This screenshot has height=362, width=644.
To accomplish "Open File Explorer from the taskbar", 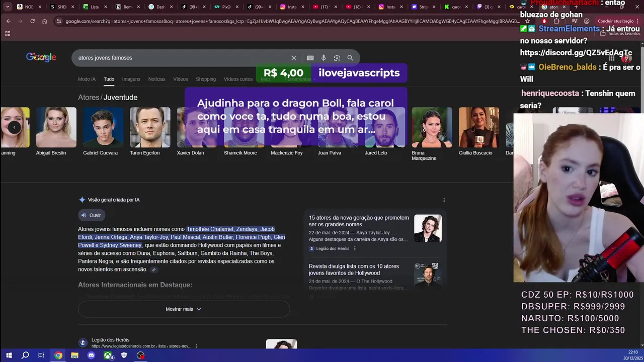I will (x=74, y=355).
